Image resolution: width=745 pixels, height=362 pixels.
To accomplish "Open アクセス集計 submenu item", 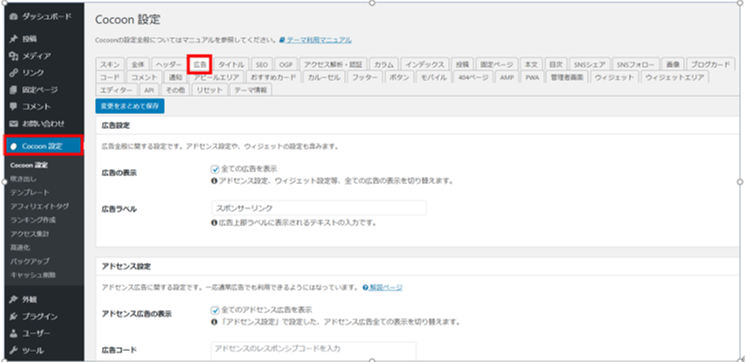I will coord(29,234).
